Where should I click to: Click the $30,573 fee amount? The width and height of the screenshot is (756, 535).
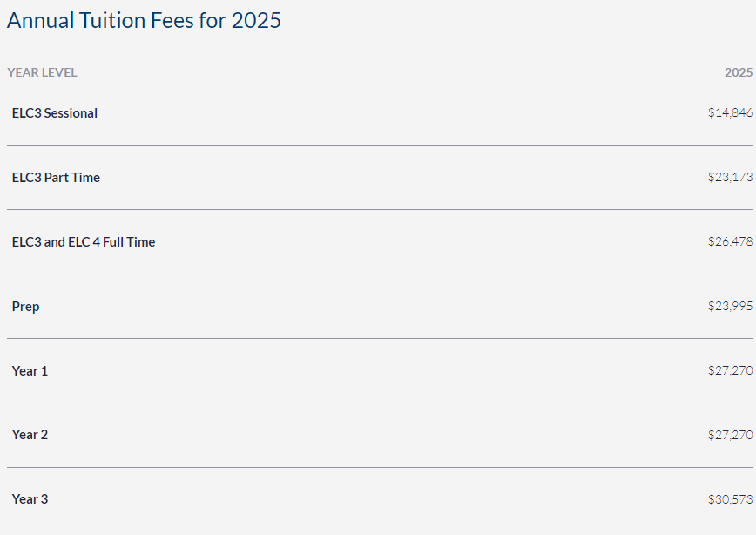pyautogui.click(x=730, y=499)
